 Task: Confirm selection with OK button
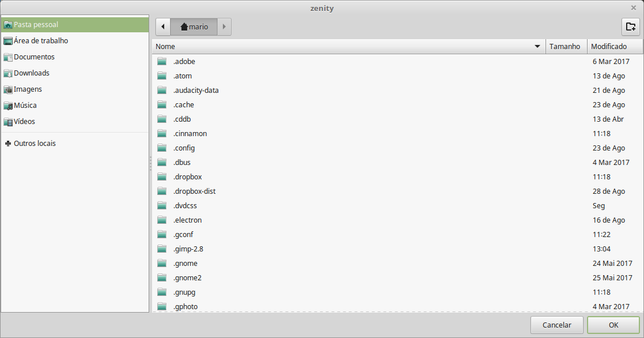(613, 325)
